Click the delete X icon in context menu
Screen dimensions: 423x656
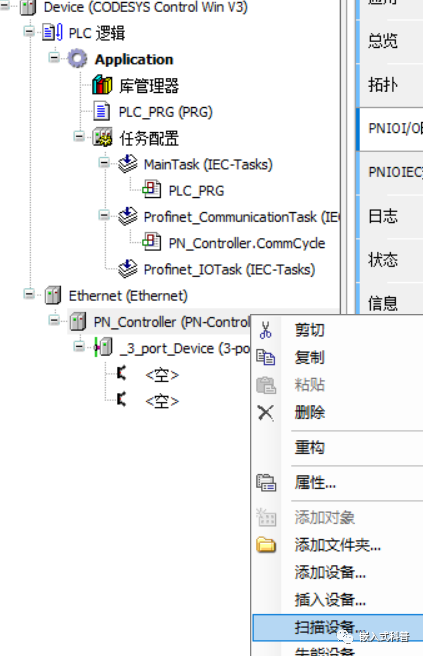coord(266,413)
